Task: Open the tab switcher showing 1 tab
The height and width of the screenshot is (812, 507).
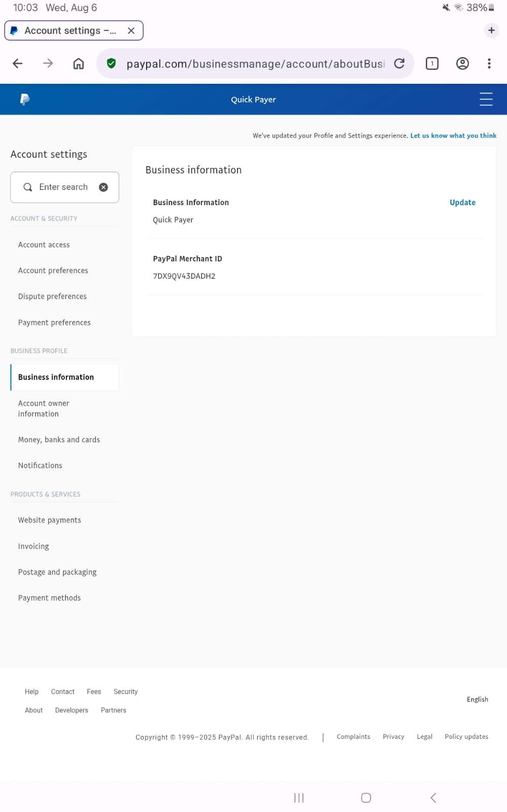Action: click(x=432, y=63)
